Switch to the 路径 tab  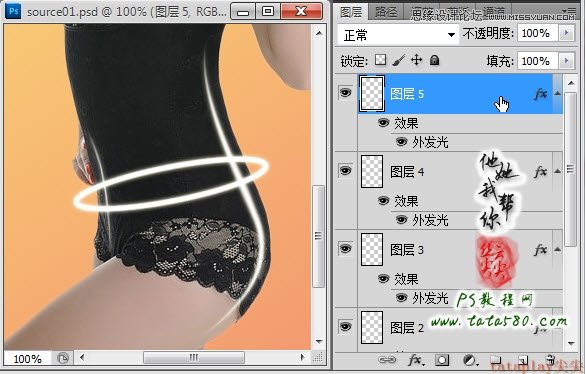(386, 13)
